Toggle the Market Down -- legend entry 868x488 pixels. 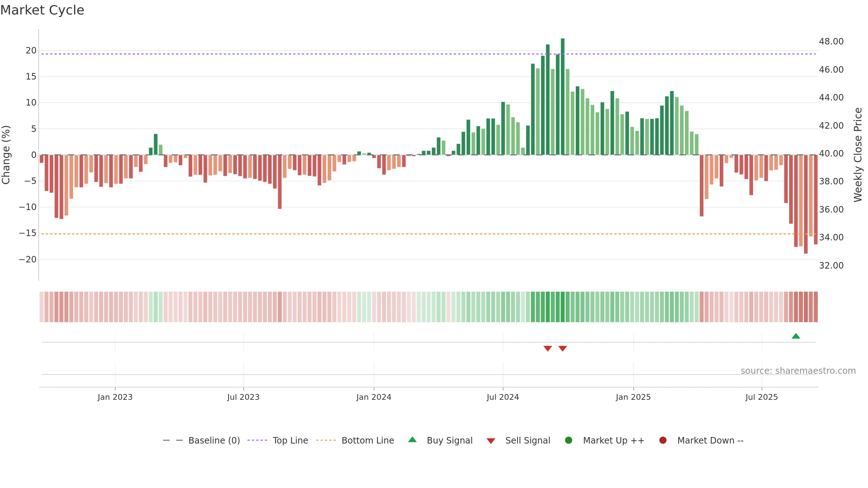click(701, 440)
